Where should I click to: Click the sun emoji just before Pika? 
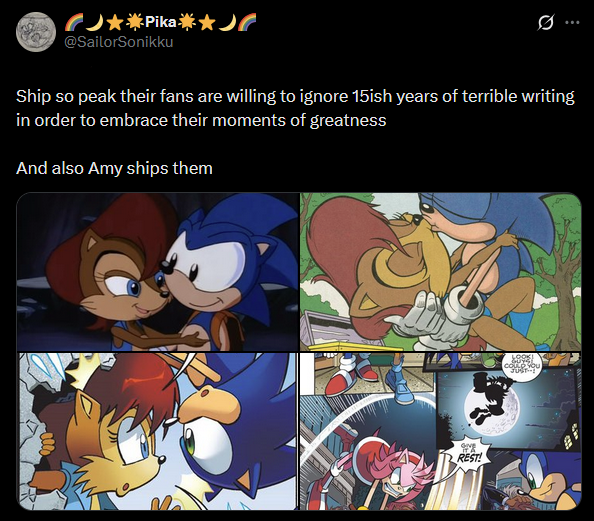134,22
